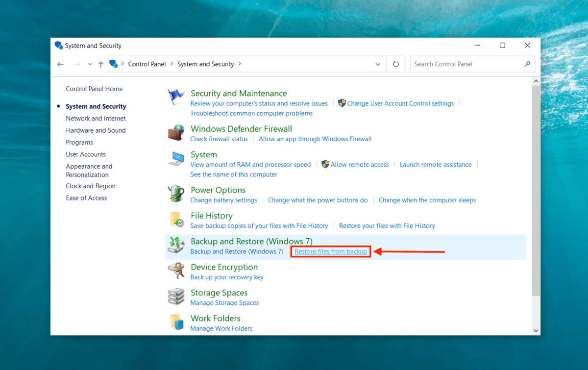Go up one level with up arrow
The image size is (588, 370).
(101, 64)
